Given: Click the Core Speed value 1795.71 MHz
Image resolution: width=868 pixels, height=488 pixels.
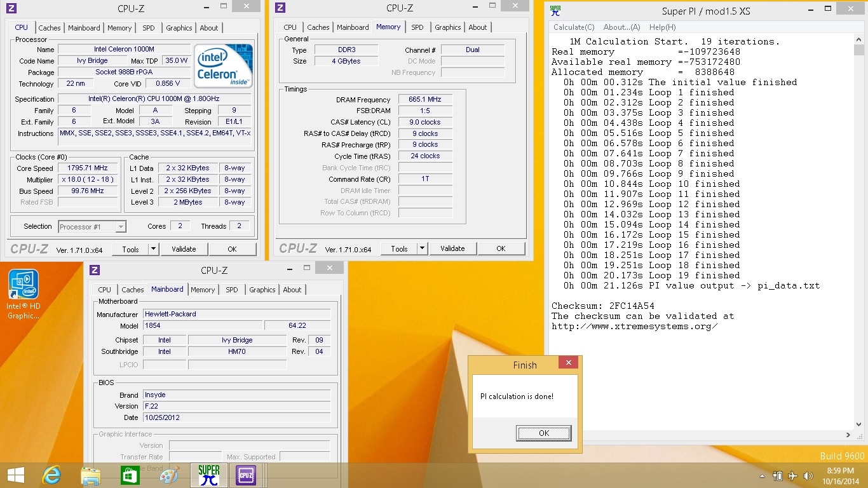Looking at the screenshot, I should (88, 168).
